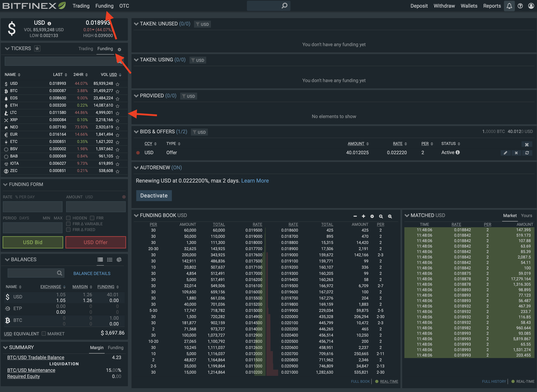This screenshot has width=537, height=392.
Task: Collapse the BALANCES panel
Action: 7,260
